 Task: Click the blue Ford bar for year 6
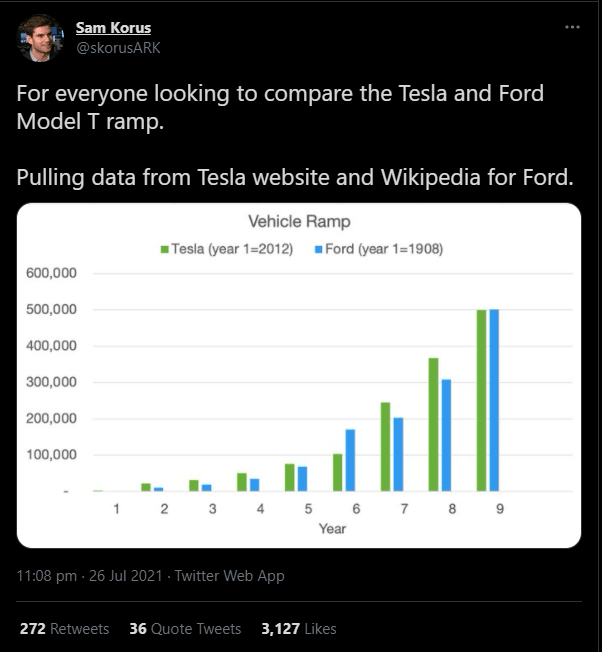click(x=350, y=460)
